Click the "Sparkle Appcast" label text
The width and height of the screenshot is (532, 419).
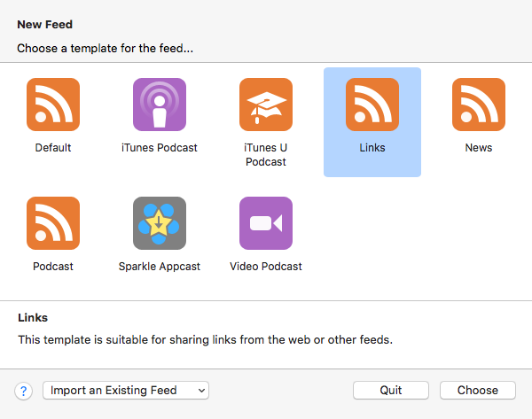160,267
